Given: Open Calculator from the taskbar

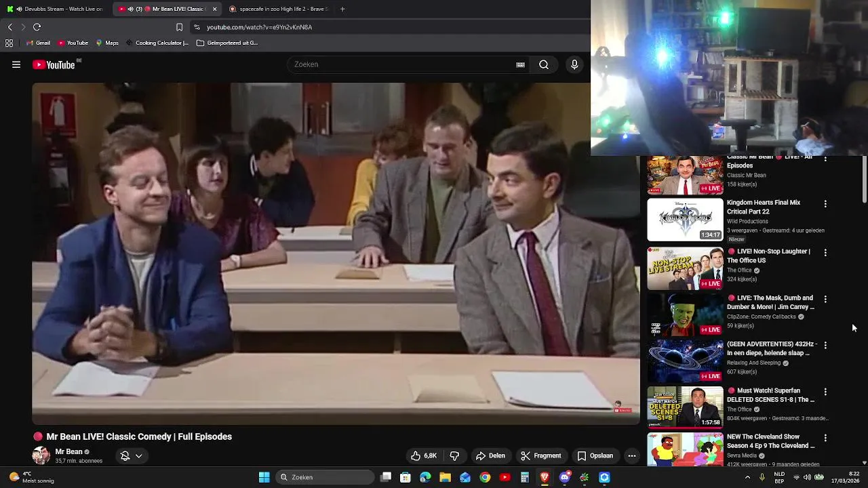Looking at the screenshot, I should point(524,477).
